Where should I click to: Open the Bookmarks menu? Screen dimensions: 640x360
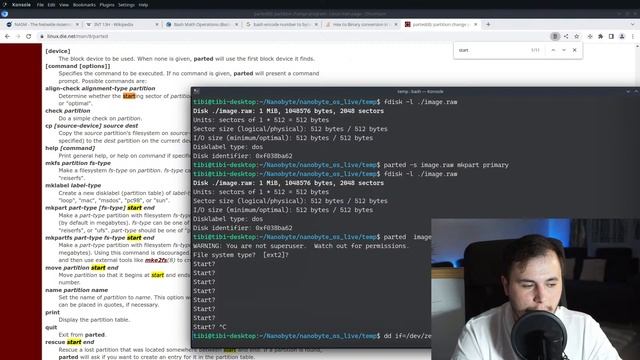[x=84, y=5]
